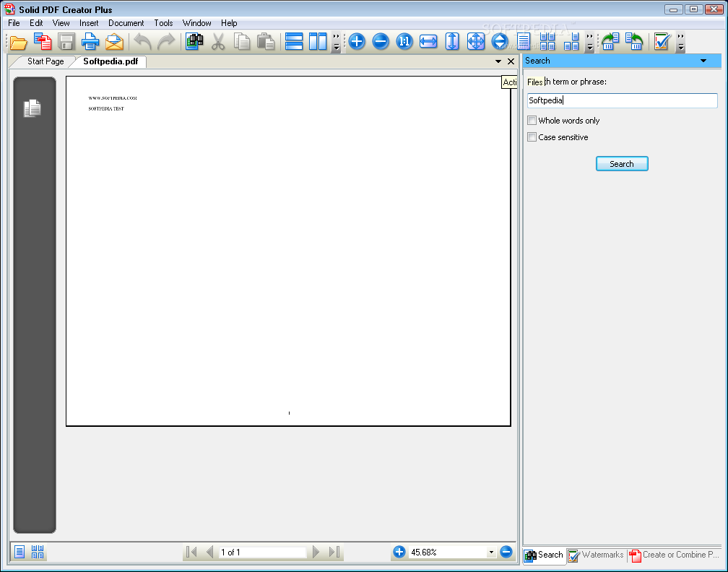Screen dimensions: 728x572
Task: Click single page view icon in status bar
Action: 19,552
